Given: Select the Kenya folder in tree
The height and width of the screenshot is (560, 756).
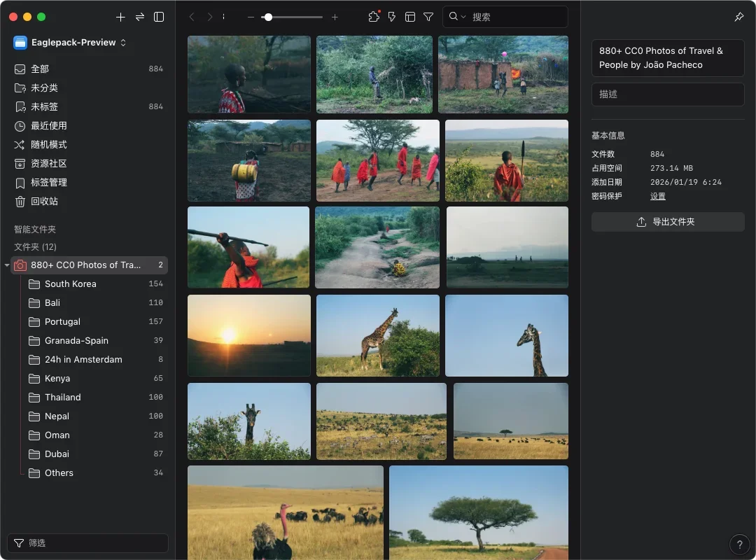Looking at the screenshot, I should click(x=57, y=379).
